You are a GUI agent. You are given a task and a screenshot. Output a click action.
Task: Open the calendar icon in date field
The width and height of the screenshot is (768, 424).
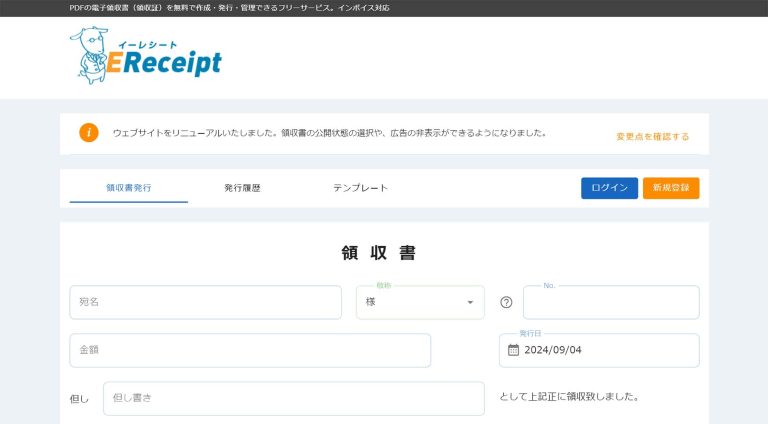click(513, 350)
